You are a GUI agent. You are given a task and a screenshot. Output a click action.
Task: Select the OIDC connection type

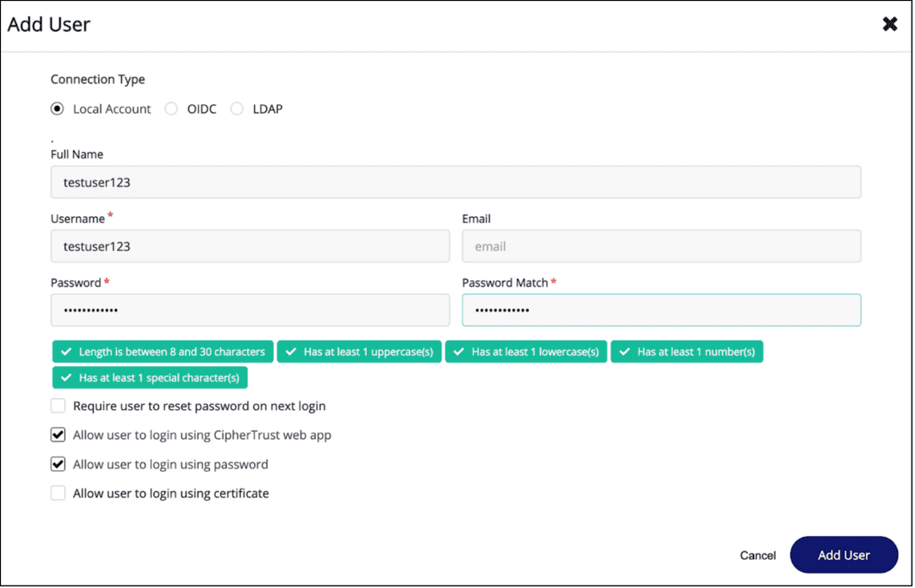pyautogui.click(x=171, y=108)
